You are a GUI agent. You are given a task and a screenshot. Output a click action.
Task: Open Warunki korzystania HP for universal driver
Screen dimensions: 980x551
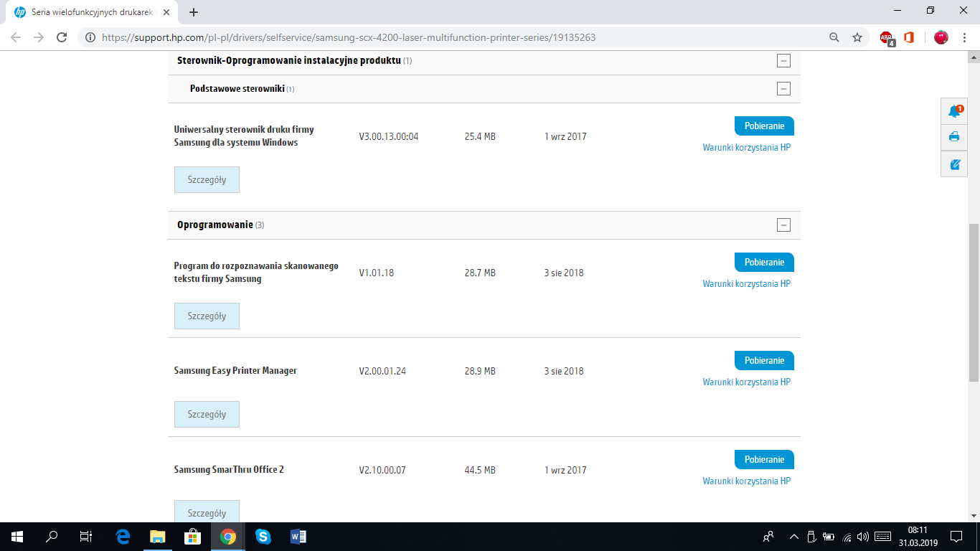point(746,148)
